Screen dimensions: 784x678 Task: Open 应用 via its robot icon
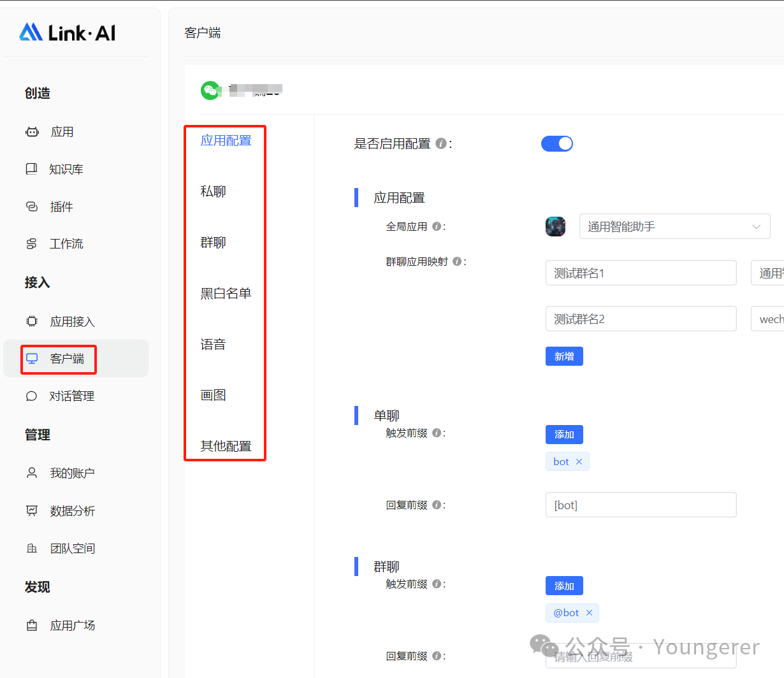click(x=32, y=132)
